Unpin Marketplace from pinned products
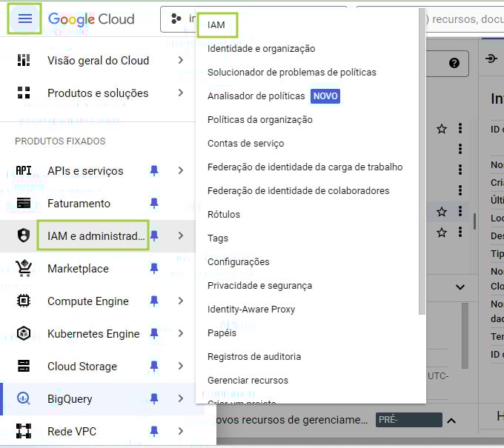The height and width of the screenshot is (448, 504). tap(154, 268)
